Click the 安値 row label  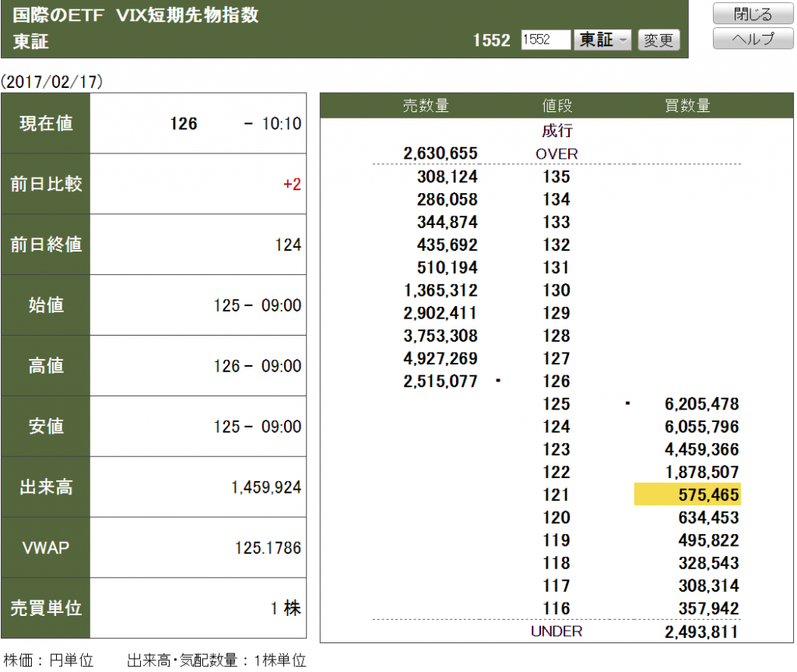pyautogui.click(x=46, y=426)
